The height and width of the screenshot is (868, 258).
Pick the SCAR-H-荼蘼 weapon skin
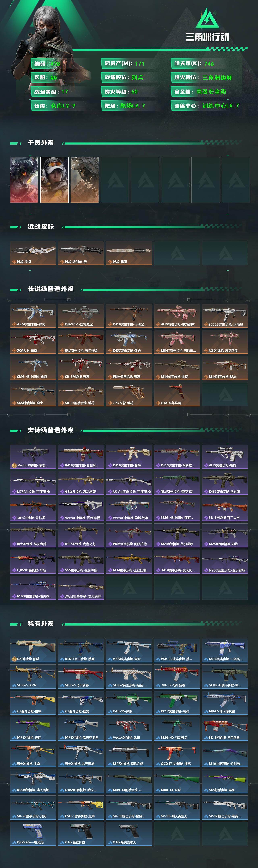(x=33, y=342)
